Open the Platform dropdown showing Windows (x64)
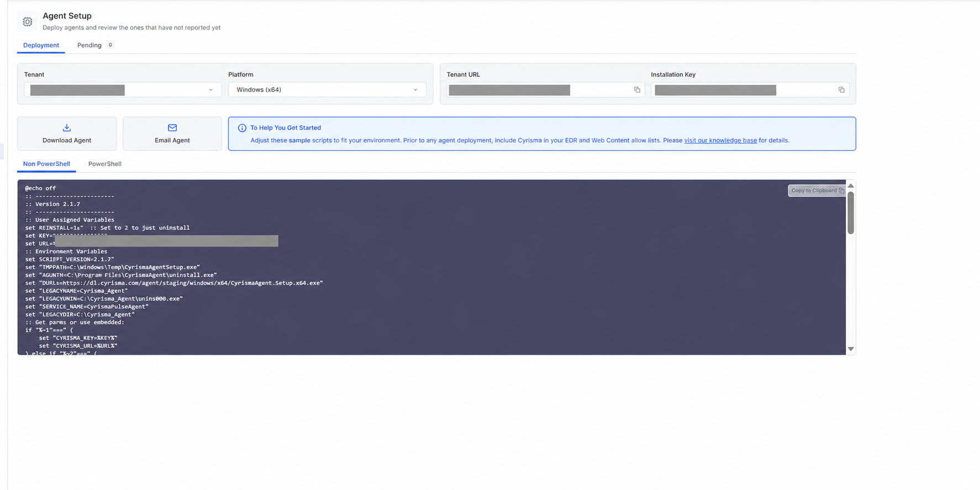 click(327, 90)
